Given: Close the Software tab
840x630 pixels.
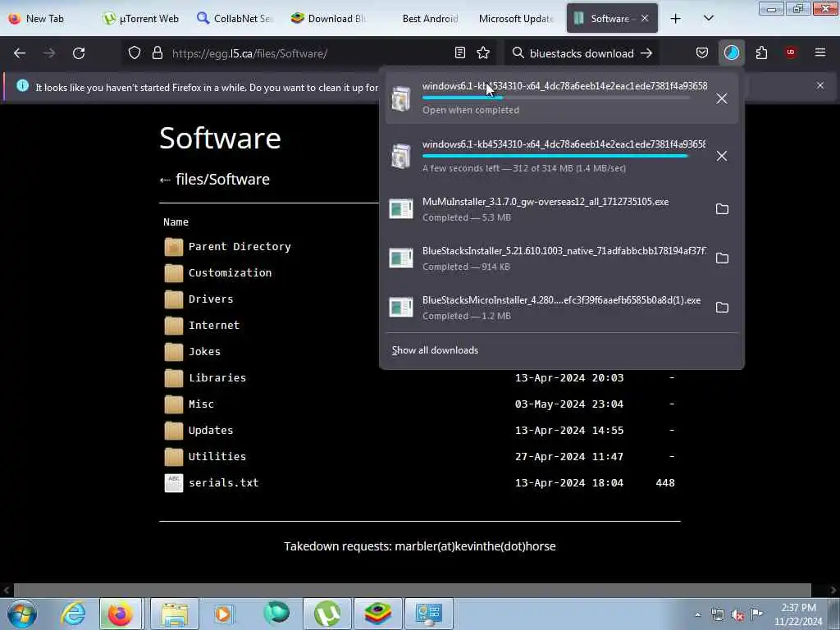Looking at the screenshot, I should coord(645,18).
